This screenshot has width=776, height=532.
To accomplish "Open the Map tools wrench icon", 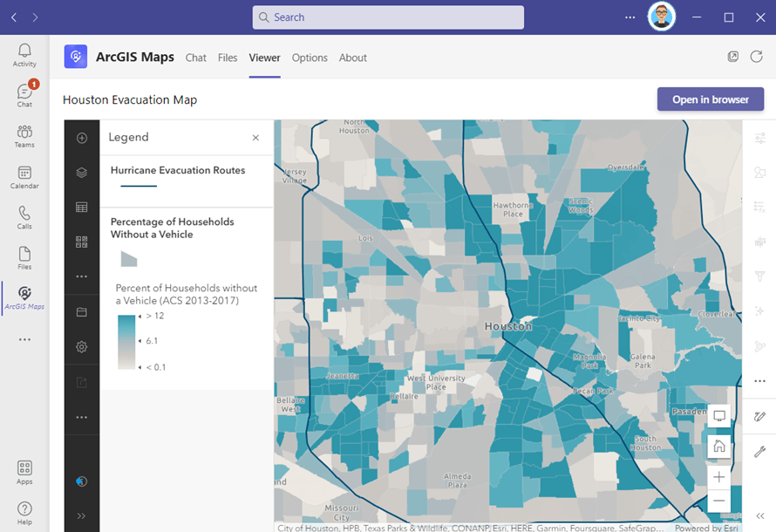I will [x=759, y=453].
